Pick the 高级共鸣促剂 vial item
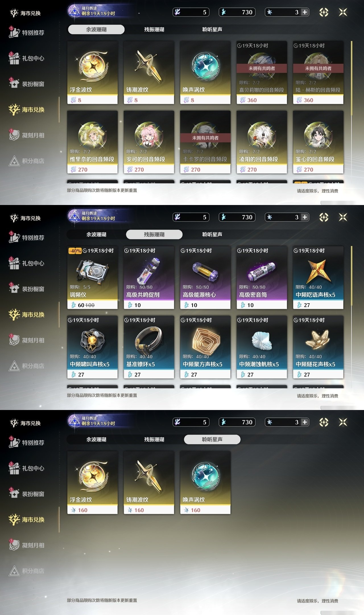 point(149,278)
